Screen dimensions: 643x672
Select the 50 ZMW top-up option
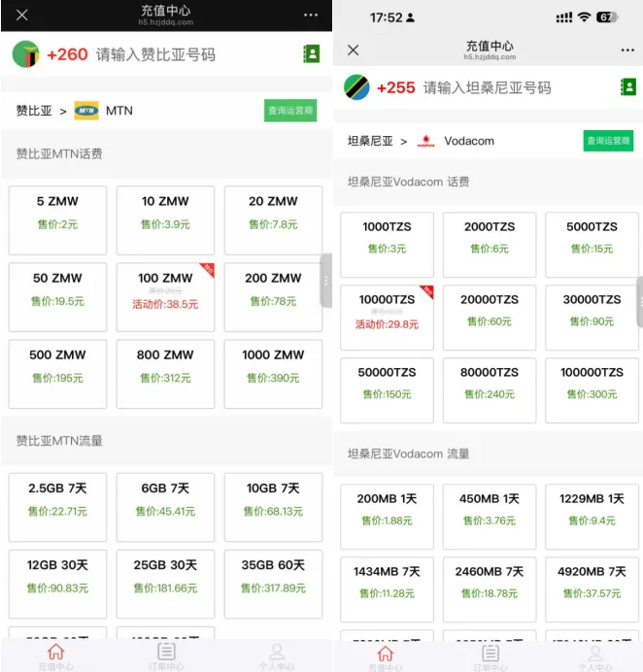click(57, 297)
